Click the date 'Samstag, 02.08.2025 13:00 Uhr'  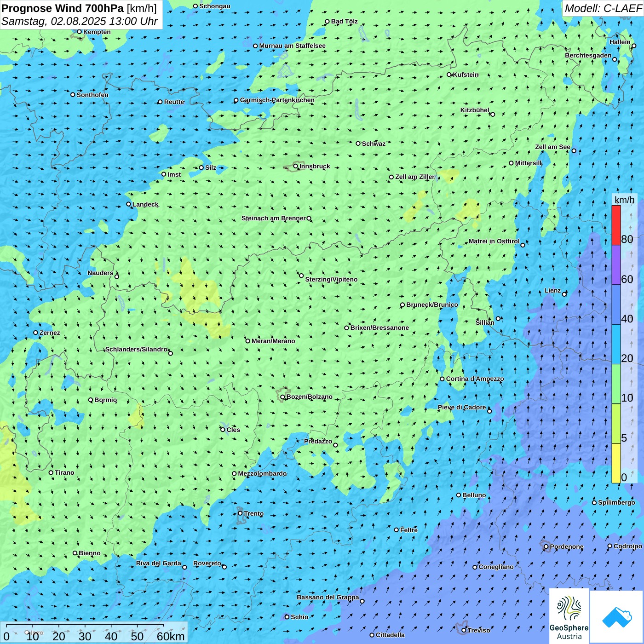coord(80,21)
